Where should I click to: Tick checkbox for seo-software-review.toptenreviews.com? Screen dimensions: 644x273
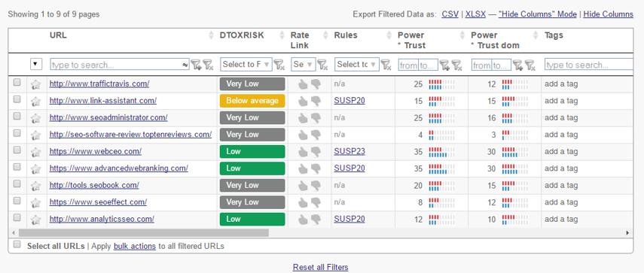click(x=17, y=133)
